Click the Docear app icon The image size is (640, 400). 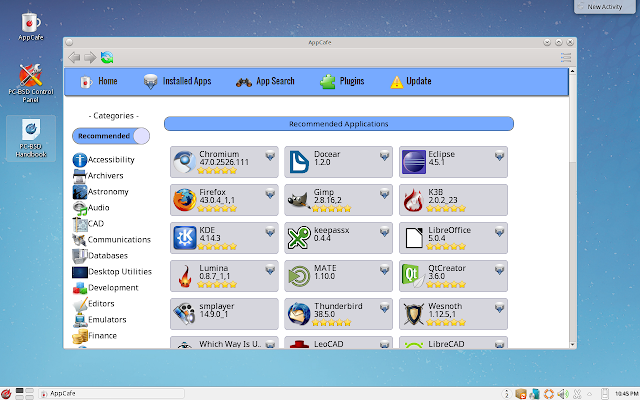[299, 162]
